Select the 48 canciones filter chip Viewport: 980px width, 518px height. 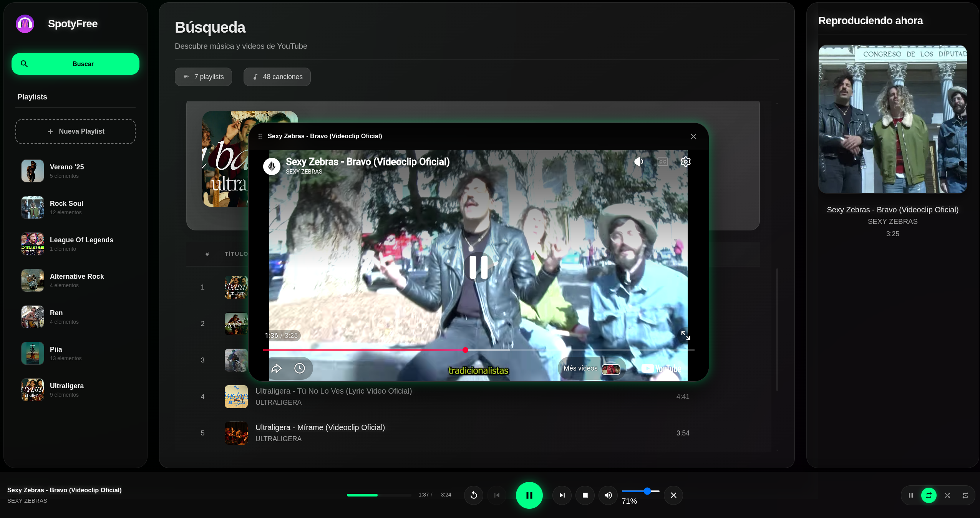(277, 77)
